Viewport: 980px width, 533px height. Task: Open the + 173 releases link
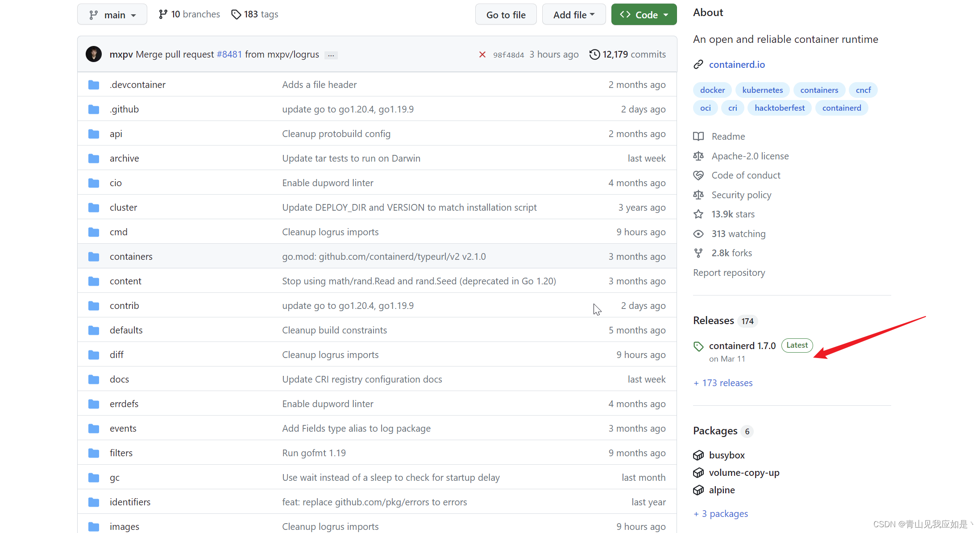coord(723,383)
